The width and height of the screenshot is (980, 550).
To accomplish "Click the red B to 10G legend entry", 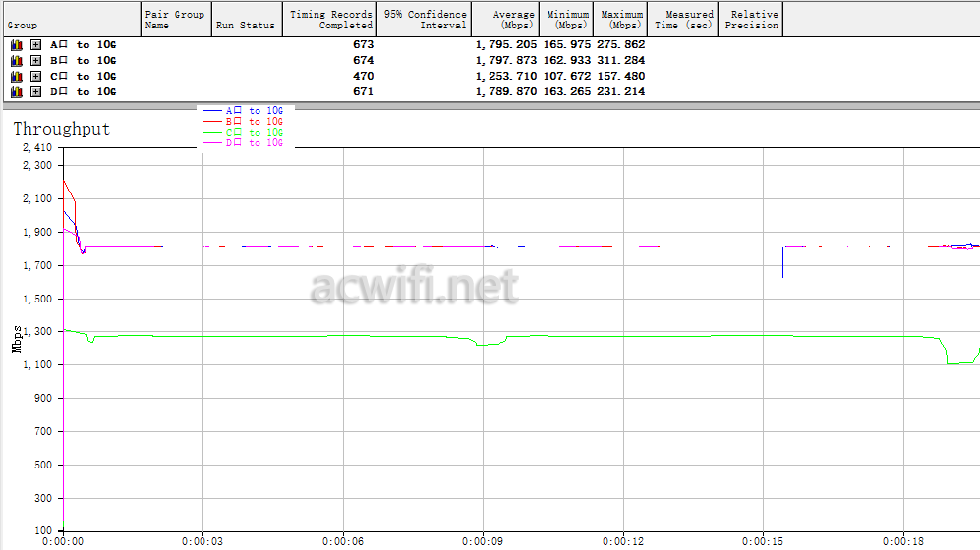I will [244, 121].
